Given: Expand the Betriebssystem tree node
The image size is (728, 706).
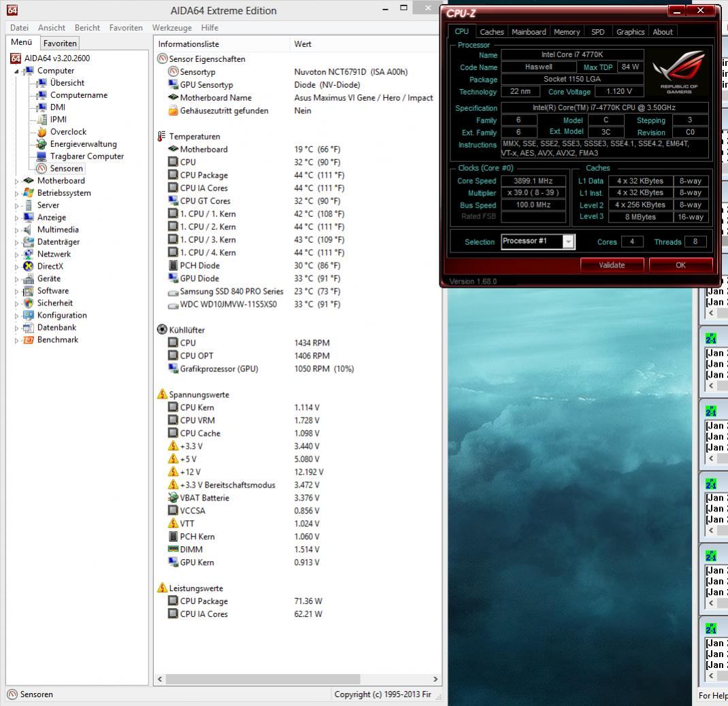Looking at the screenshot, I should click(17, 194).
